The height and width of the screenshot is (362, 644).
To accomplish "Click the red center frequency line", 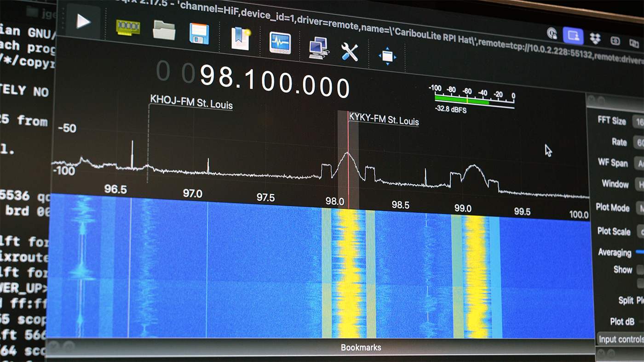I will [x=348, y=159].
